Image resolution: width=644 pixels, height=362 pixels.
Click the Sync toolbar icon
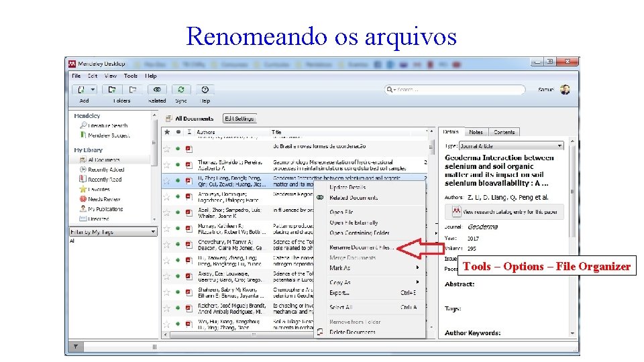point(180,89)
